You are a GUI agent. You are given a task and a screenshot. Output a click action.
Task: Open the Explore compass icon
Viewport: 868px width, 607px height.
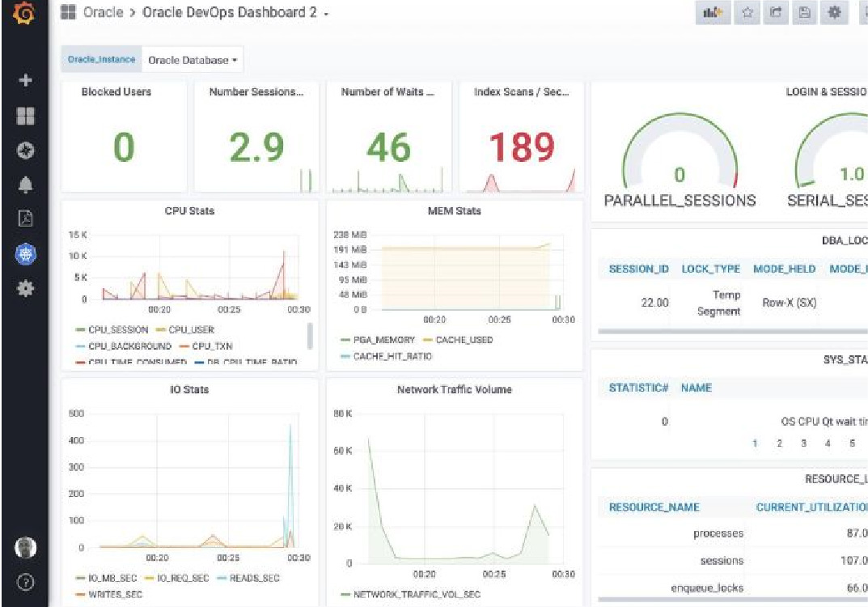pyautogui.click(x=25, y=150)
